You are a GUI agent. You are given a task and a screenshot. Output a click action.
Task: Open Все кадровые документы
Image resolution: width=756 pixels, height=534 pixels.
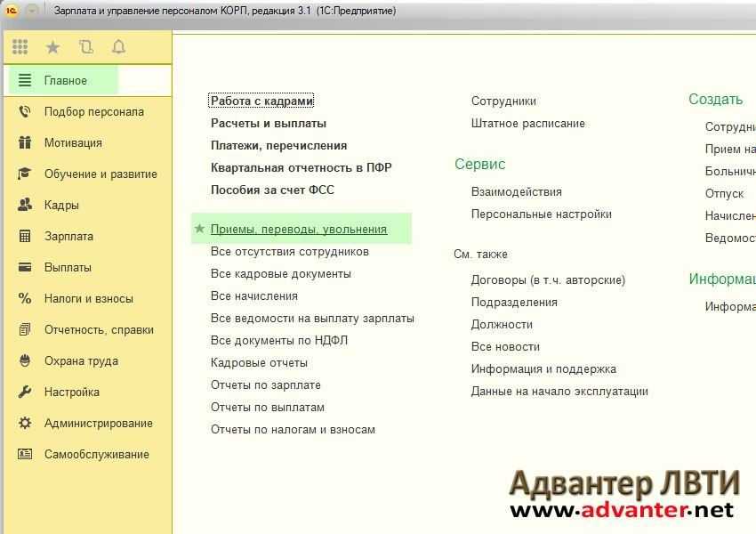pos(280,273)
